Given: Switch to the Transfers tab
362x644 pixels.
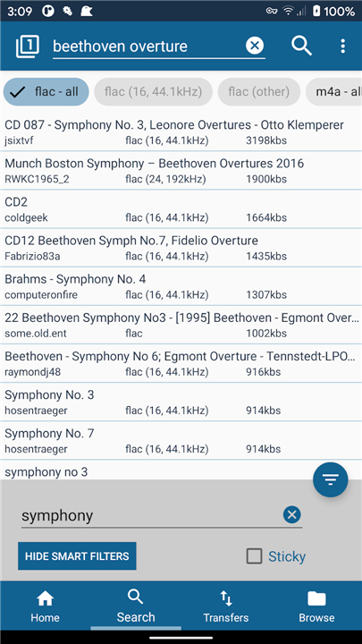Looking at the screenshot, I should click(226, 606).
